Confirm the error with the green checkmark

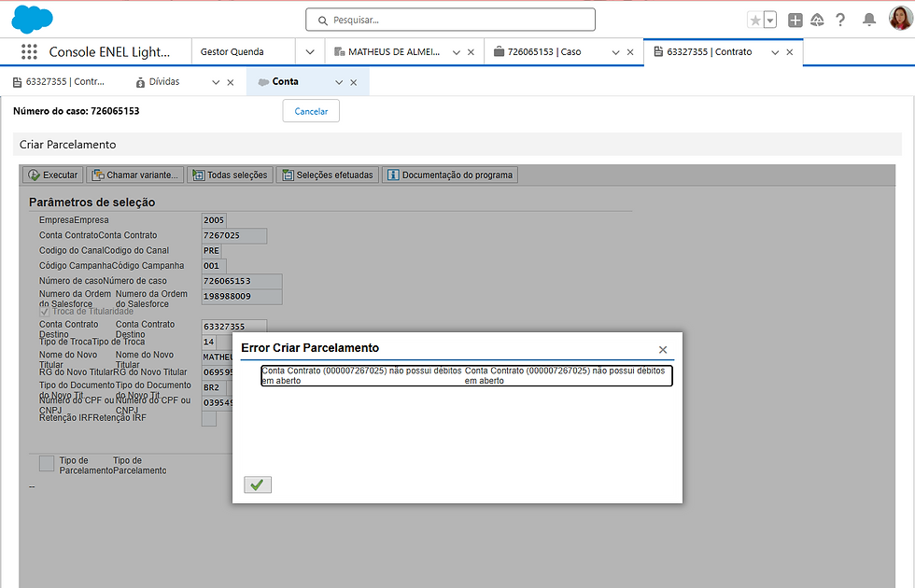pos(258,484)
